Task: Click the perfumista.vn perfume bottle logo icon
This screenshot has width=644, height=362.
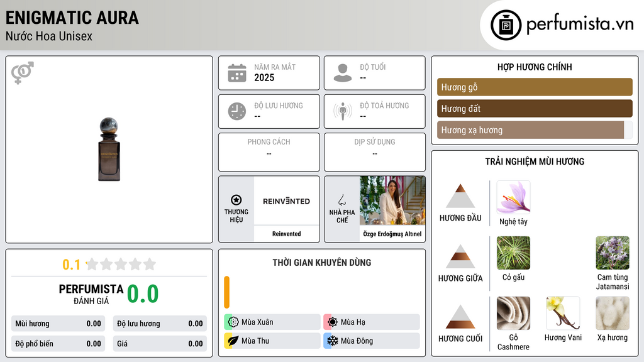Action: (x=506, y=25)
